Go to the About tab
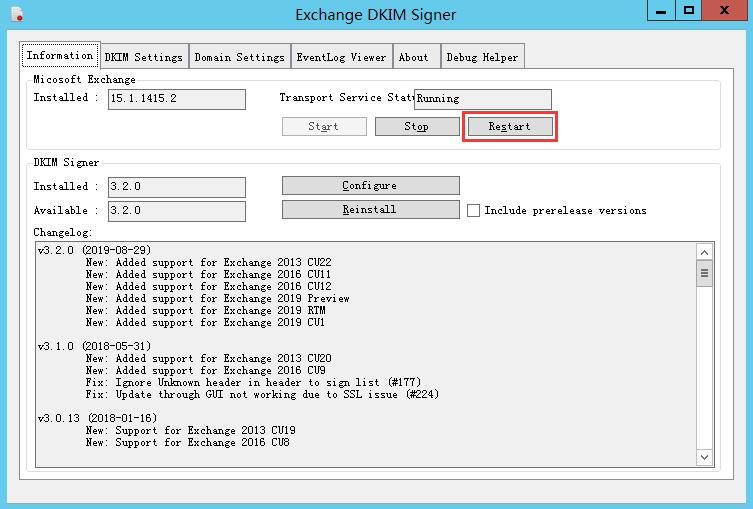Screen dimensions: 753x509 (413, 57)
